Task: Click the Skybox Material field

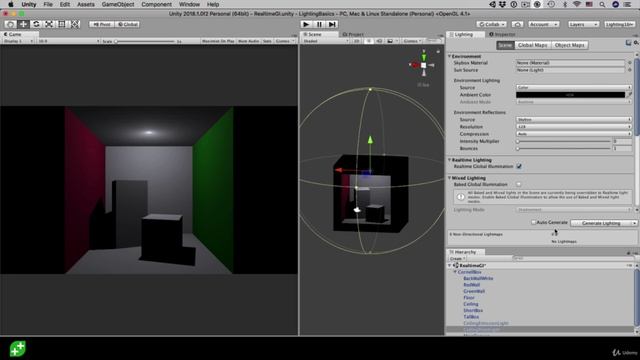Action: [x=570, y=63]
